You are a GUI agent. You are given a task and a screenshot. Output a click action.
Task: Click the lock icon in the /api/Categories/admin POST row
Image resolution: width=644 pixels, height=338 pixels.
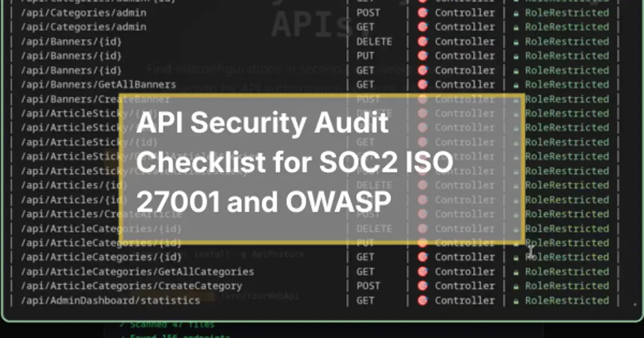point(516,13)
